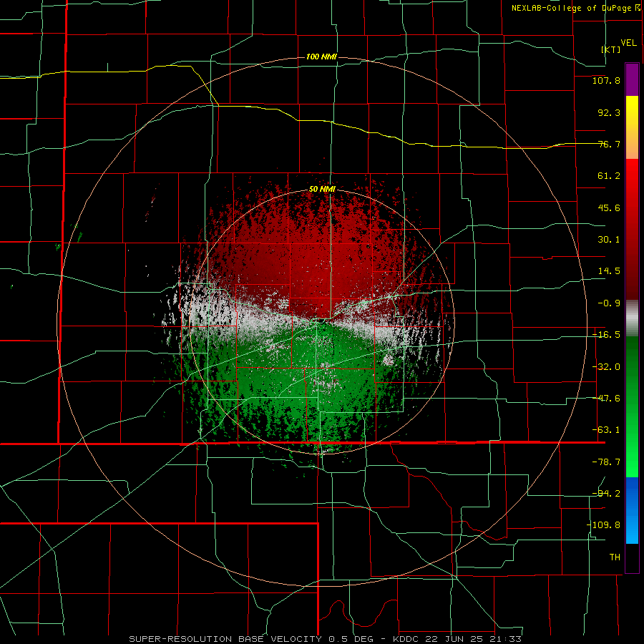This screenshot has height=644, width=644.
Task: Click the purple segment of velocity color bar
Action: pyautogui.click(x=632, y=79)
